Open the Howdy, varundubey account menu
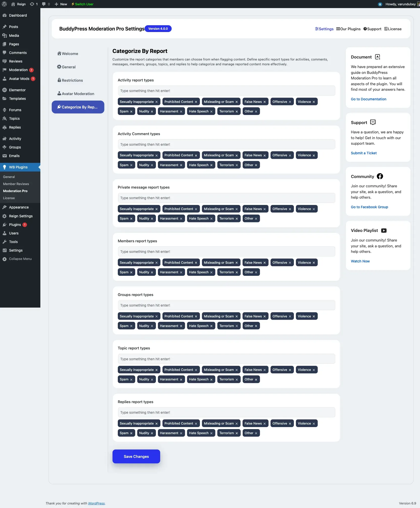Viewport: 420px width, 508px height. tap(400, 4)
